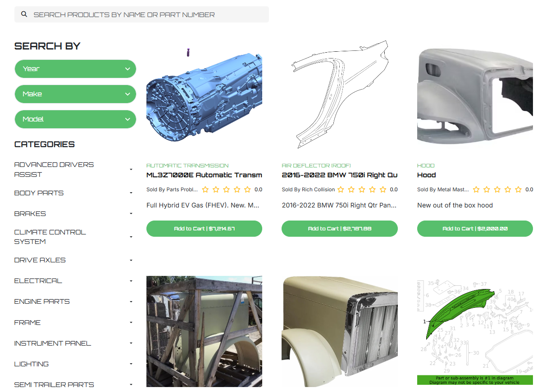This screenshot has width=560, height=392.
Task: Add transmission to cart for $7,214.67
Action: tap(204, 229)
